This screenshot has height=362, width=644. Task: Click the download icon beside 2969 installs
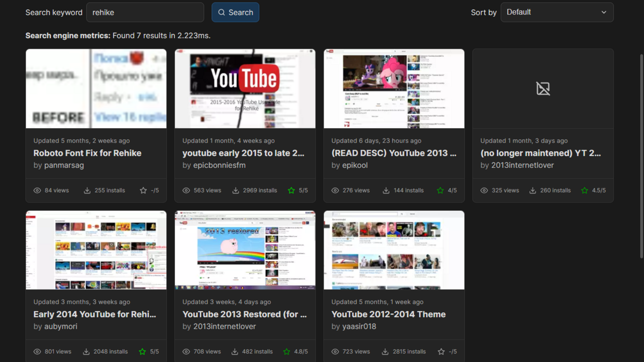236,190
